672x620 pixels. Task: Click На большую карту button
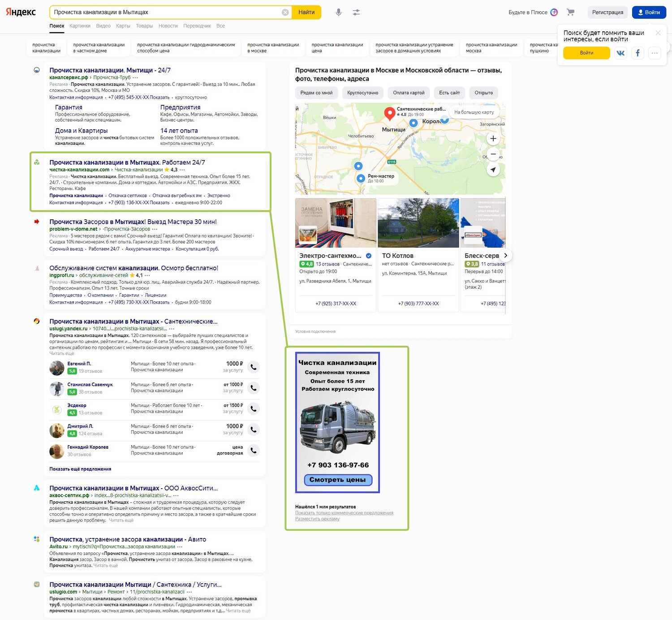[474, 112]
